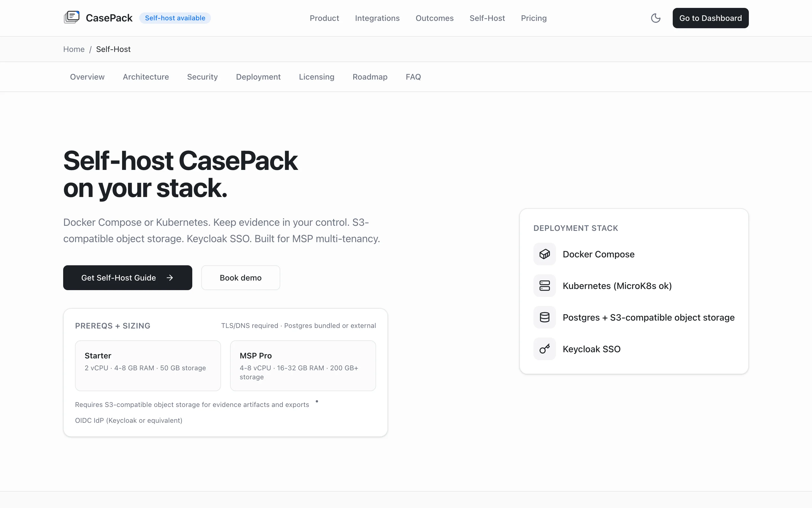Click the CasePack brand name

click(x=109, y=18)
